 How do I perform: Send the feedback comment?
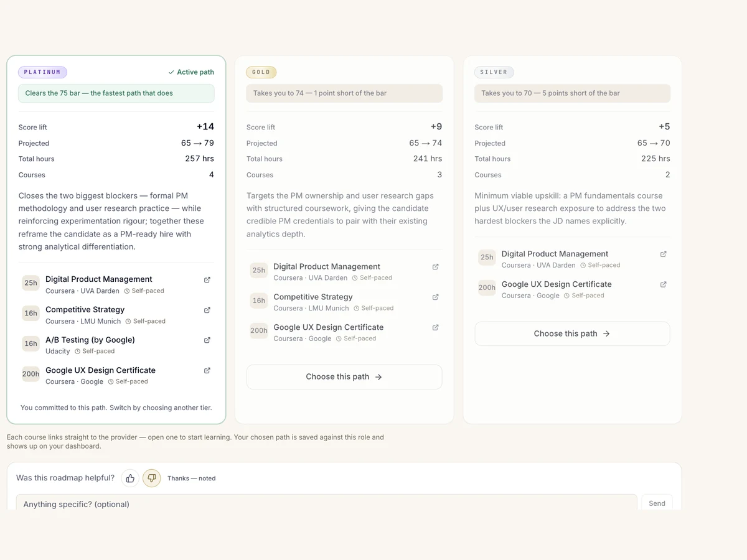657,503
